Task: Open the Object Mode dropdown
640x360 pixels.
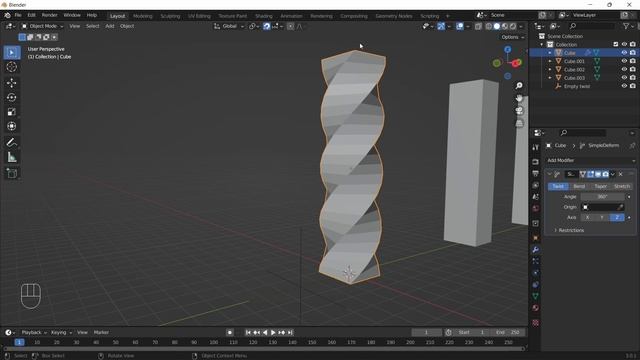Action: pos(42,26)
